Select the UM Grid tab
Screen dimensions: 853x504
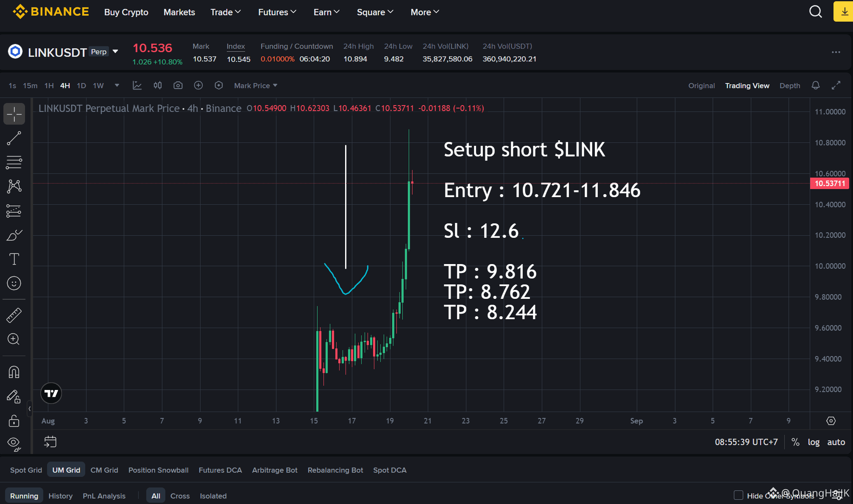click(x=66, y=470)
